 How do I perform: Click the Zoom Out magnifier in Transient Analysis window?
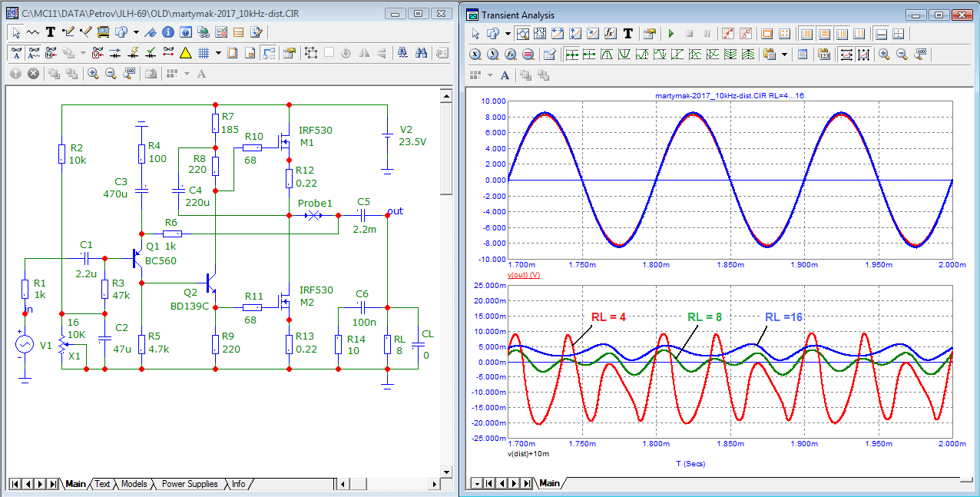click(902, 54)
